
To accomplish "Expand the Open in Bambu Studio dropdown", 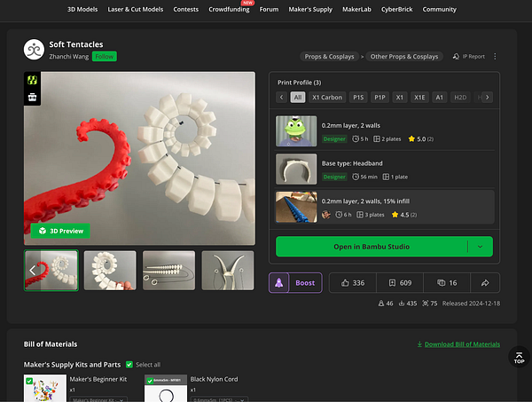I will (x=480, y=247).
